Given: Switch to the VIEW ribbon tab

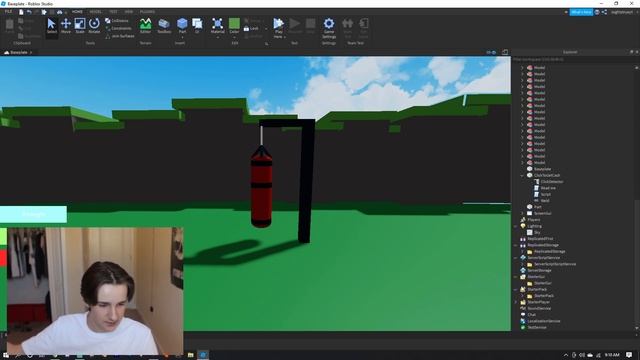Looking at the screenshot, I should coord(129,12).
